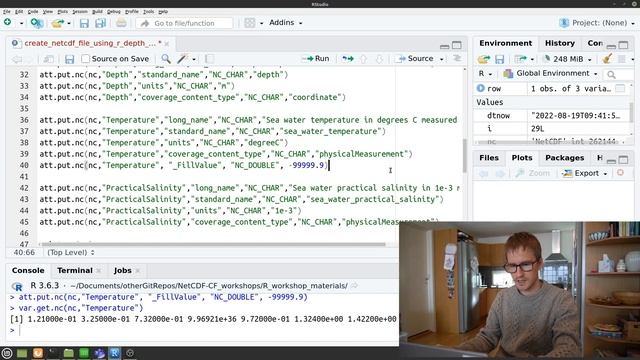
Task: Open the R language selector dropdown
Action: tap(485, 73)
